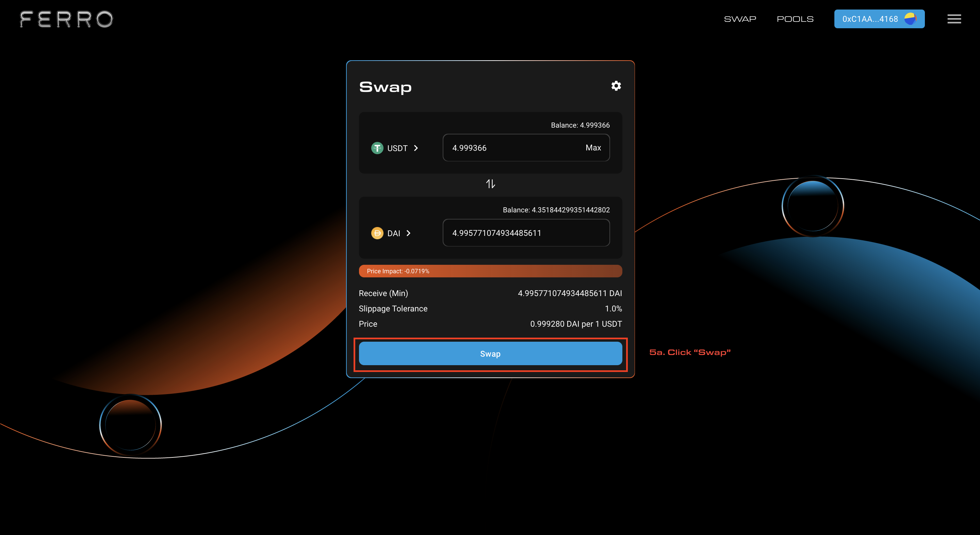Viewport: 980px width, 535px height.
Task: Click the swap direction arrows icon
Action: [x=490, y=184]
